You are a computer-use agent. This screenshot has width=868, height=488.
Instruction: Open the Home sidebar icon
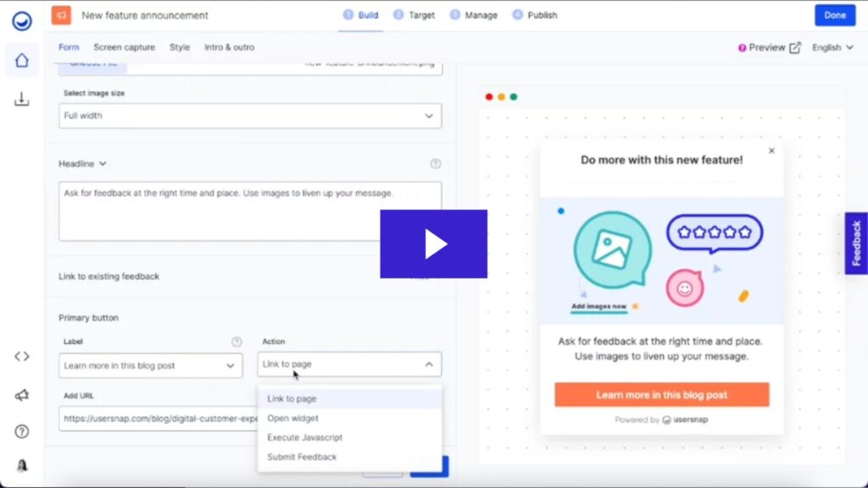pyautogui.click(x=22, y=60)
